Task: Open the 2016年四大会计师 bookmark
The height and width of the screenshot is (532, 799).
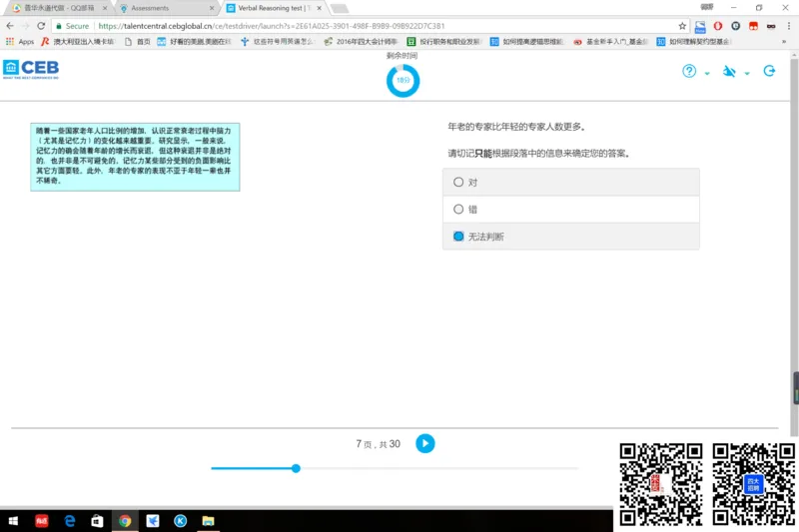Action: (361, 42)
